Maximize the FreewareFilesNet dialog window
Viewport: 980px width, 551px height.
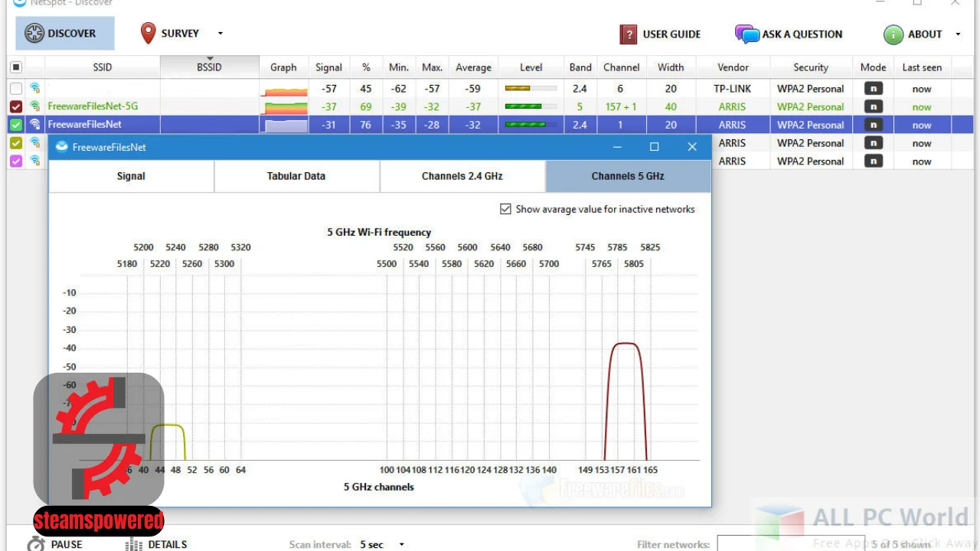(x=655, y=147)
